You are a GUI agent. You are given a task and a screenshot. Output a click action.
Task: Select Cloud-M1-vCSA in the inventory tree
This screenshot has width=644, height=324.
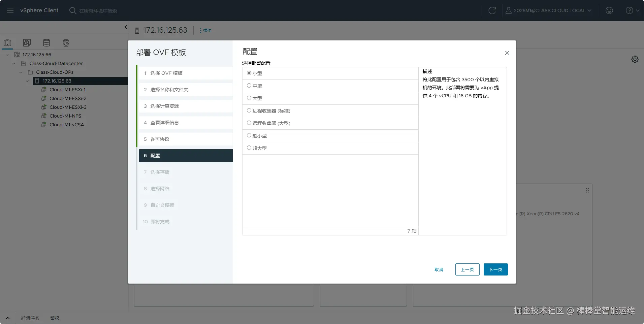click(67, 125)
